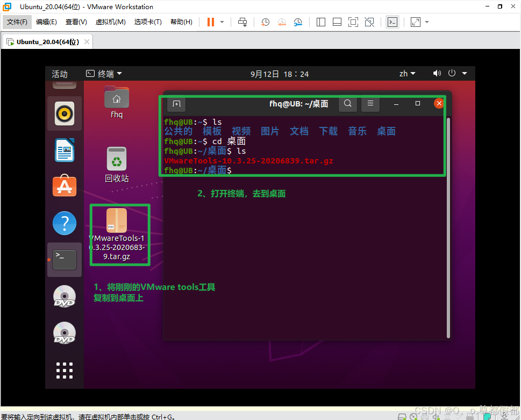
Task: Click the second DVD disc in the dock
Action: pyautogui.click(x=65, y=333)
